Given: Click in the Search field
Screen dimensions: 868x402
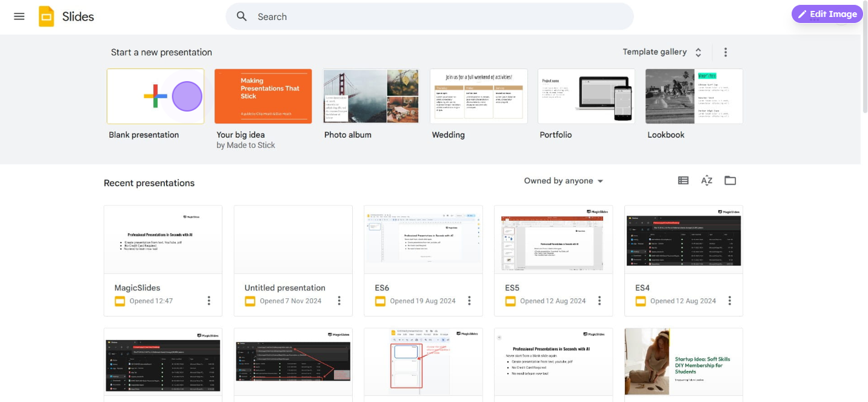Looking at the screenshot, I should tap(430, 16).
